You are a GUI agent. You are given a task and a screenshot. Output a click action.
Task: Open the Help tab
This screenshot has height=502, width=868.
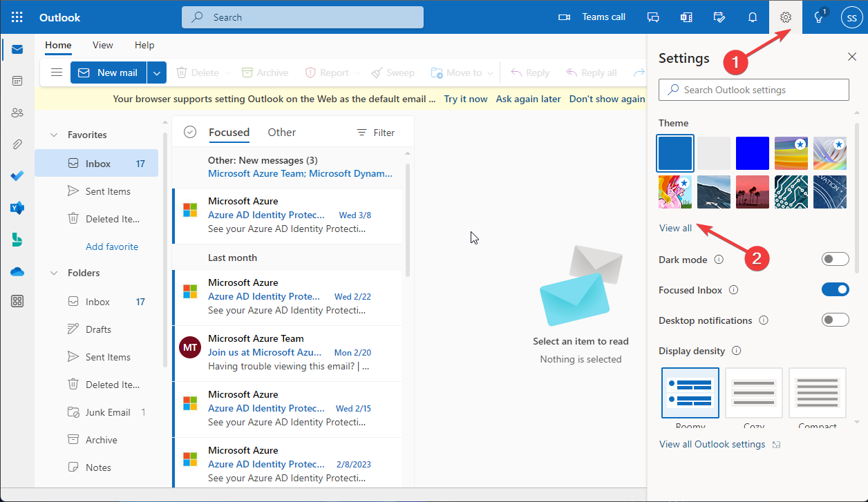(144, 45)
